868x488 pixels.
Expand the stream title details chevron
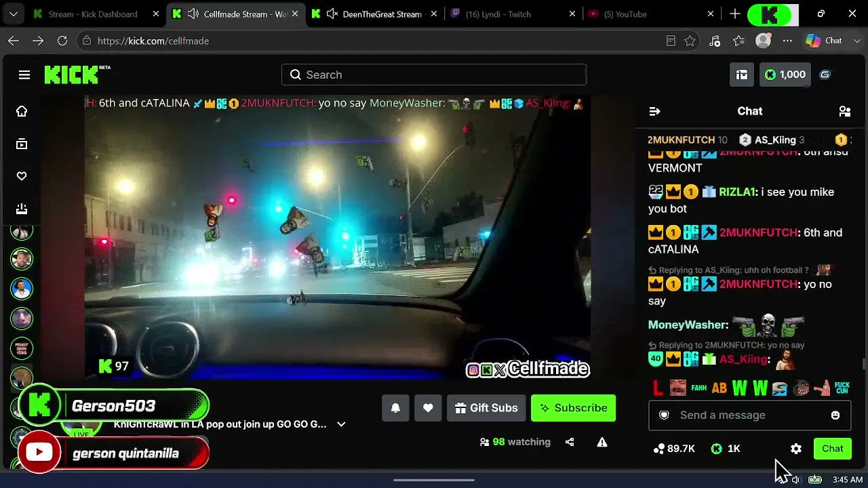tap(341, 424)
